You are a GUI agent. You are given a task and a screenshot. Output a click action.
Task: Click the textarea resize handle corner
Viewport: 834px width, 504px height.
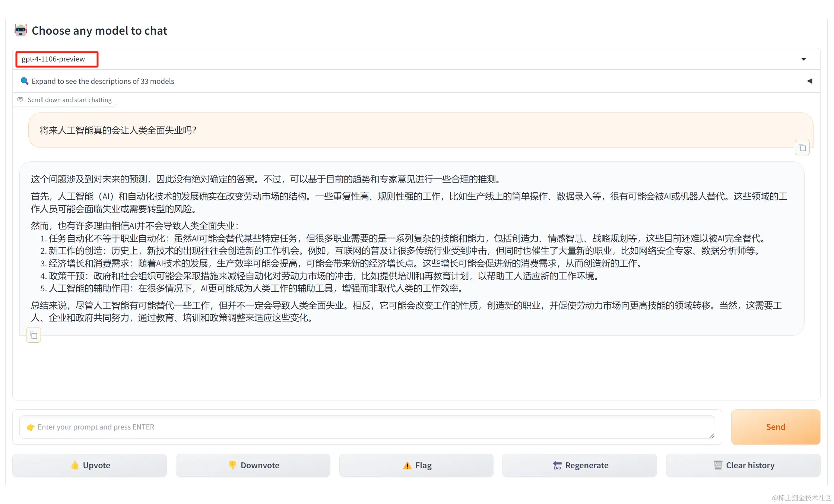[x=711, y=435]
